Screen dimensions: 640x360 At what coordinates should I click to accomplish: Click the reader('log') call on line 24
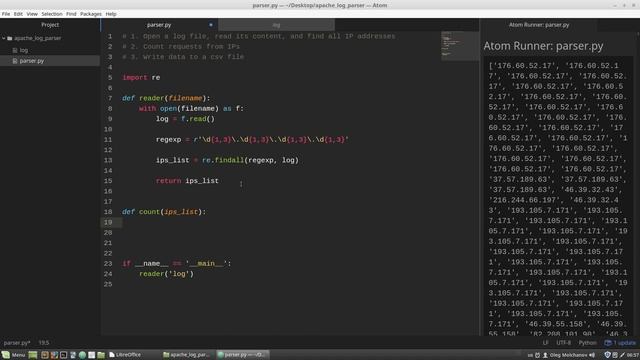[167, 274]
